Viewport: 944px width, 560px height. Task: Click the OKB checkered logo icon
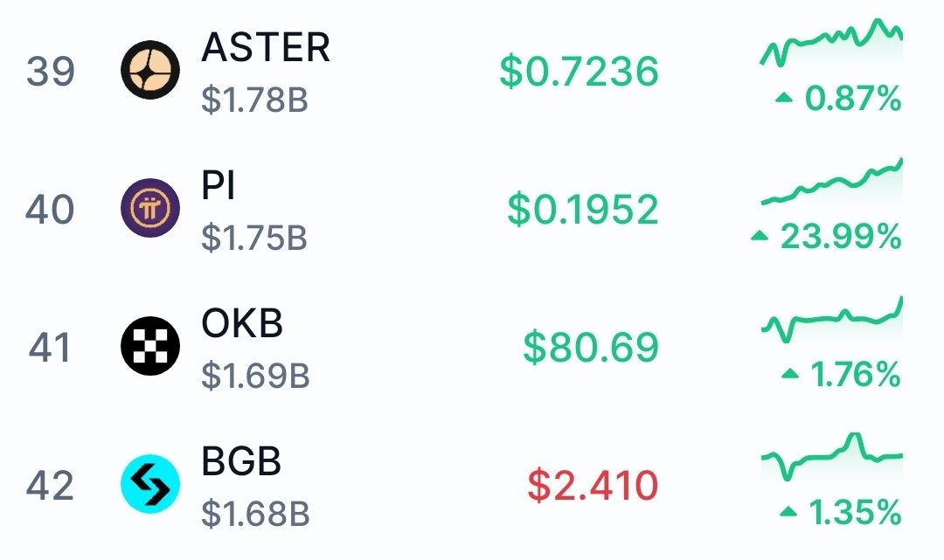pyautogui.click(x=149, y=347)
